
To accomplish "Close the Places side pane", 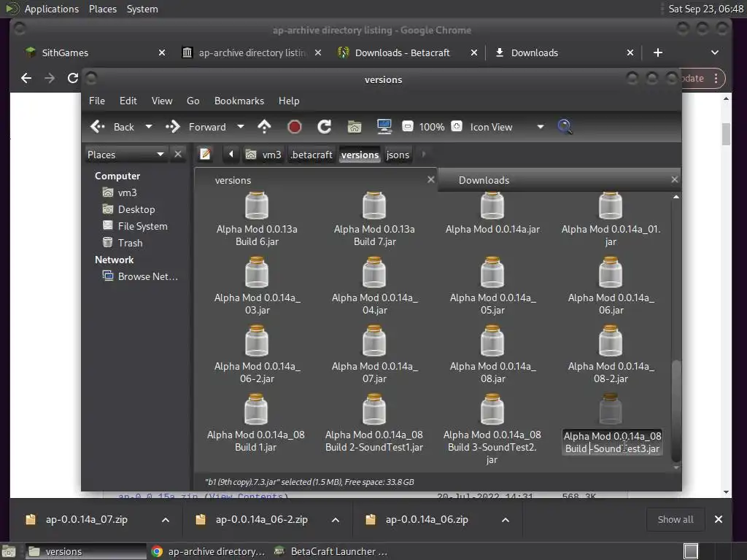I will [x=178, y=154].
